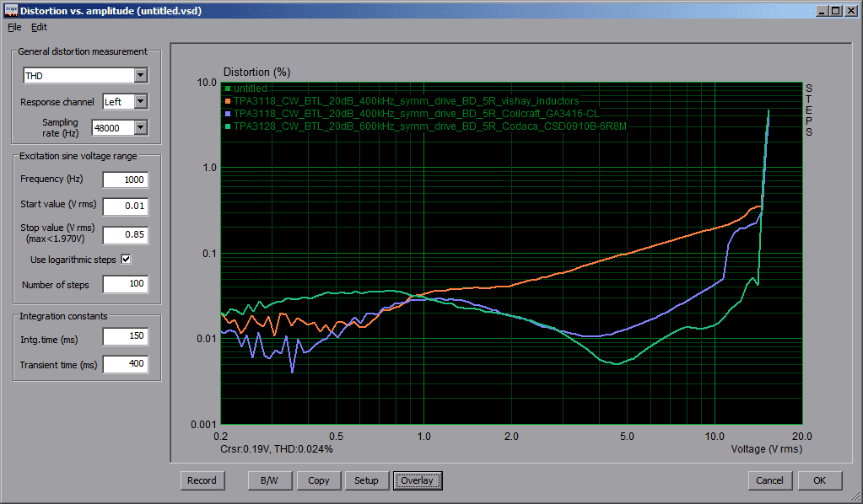Open the Edit menu
This screenshot has width=863, height=504.
pyautogui.click(x=39, y=27)
